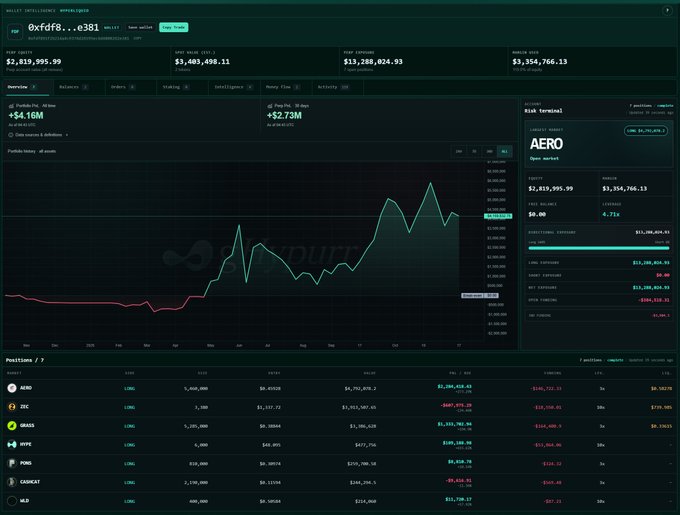Click the Portfolio PnL chart icon
680x515 pixels.
click(11, 106)
